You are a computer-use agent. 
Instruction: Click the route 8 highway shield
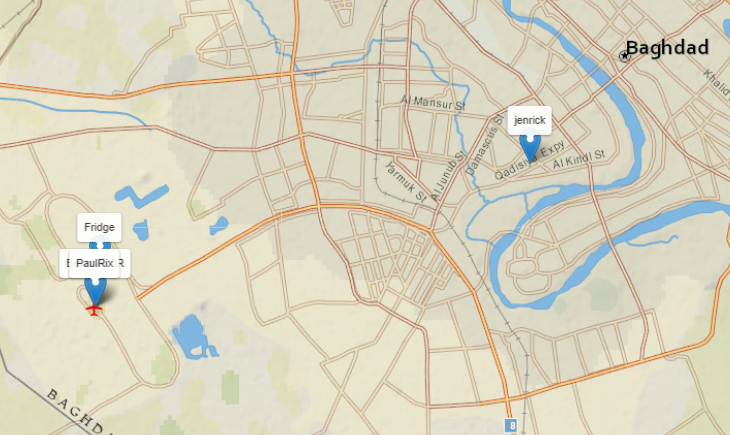pyautogui.click(x=511, y=425)
